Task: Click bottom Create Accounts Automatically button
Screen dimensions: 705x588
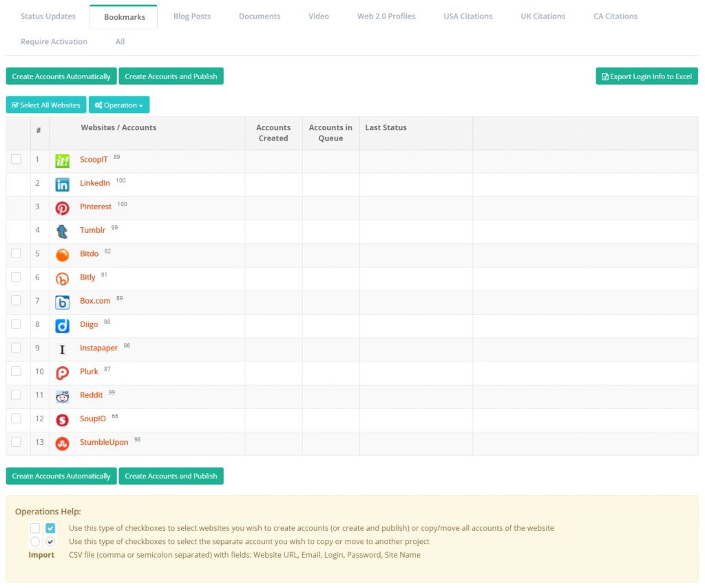Action: tap(61, 476)
